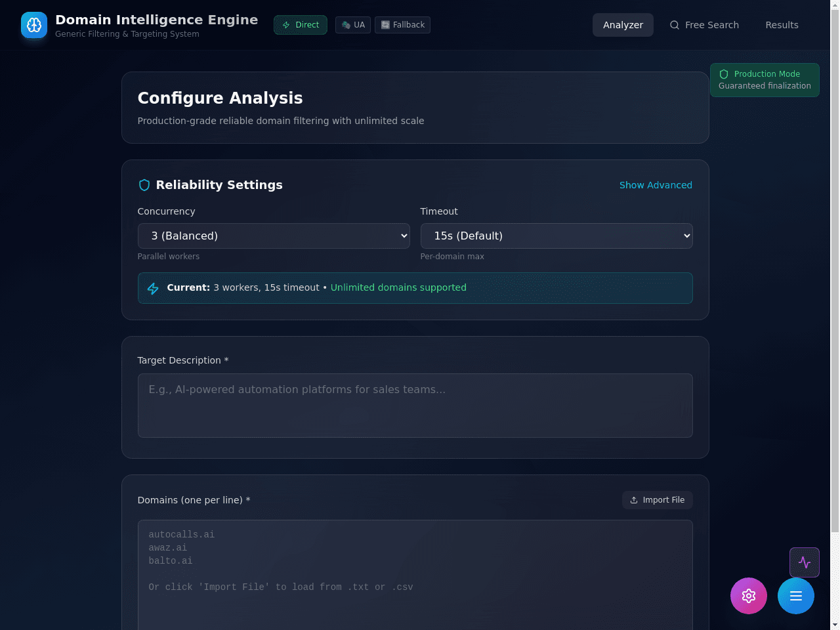Open the blue hamburger menu button
The height and width of the screenshot is (630, 840).
click(796, 596)
